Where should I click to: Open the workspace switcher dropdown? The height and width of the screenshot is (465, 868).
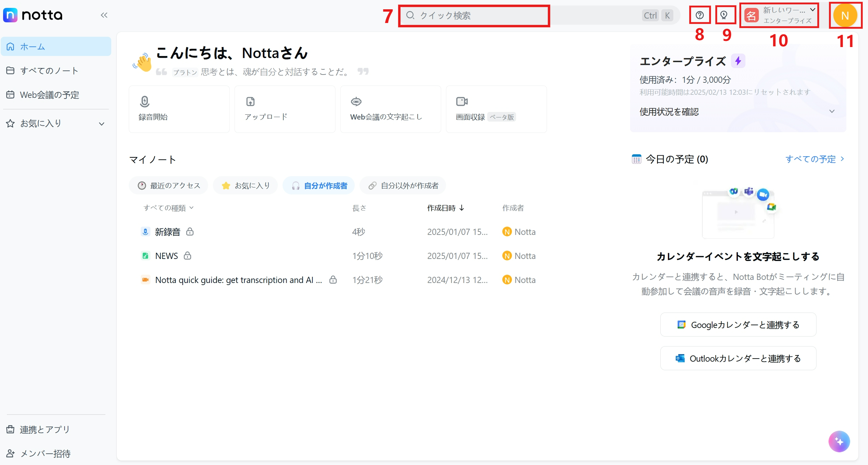coord(779,15)
